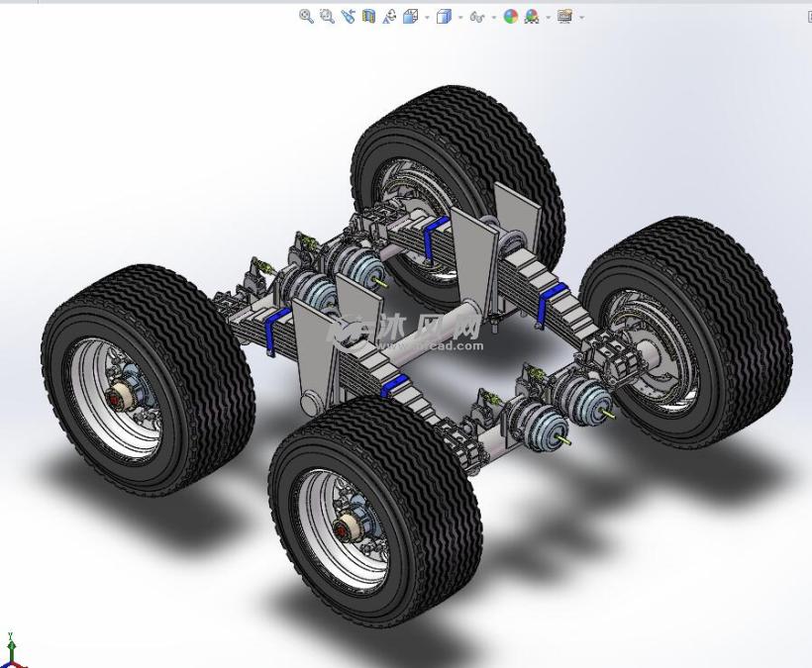Image resolution: width=812 pixels, height=668 pixels.
Task: Click the Dynamic Annotation Views icon
Action: click(388, 16)
